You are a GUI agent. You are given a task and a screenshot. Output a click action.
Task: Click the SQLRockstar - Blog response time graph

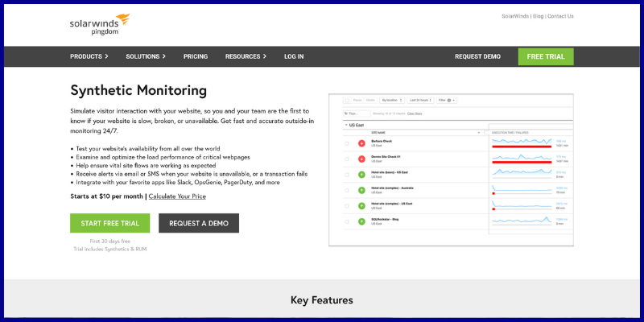522,220
